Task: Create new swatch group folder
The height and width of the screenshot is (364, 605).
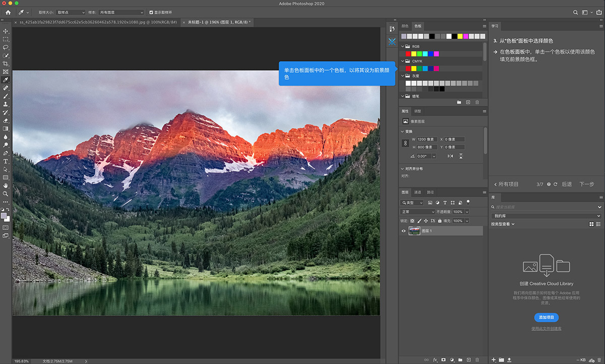Action: 459,102
